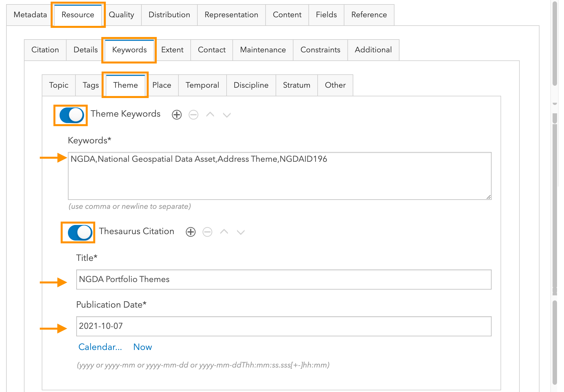Open the Constraints section tab
This screenshot has width=564, height=392.
pos(320,50)
